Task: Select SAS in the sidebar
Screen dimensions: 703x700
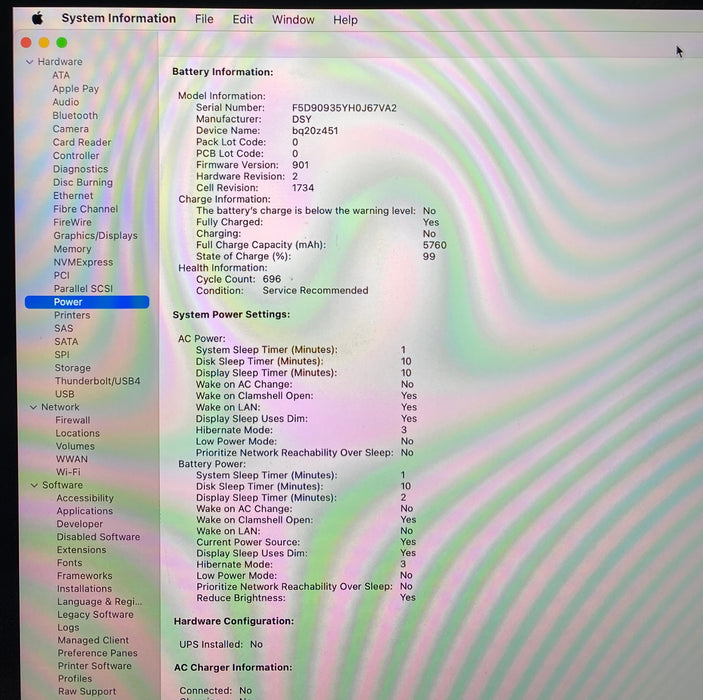Action: (64, 329)
